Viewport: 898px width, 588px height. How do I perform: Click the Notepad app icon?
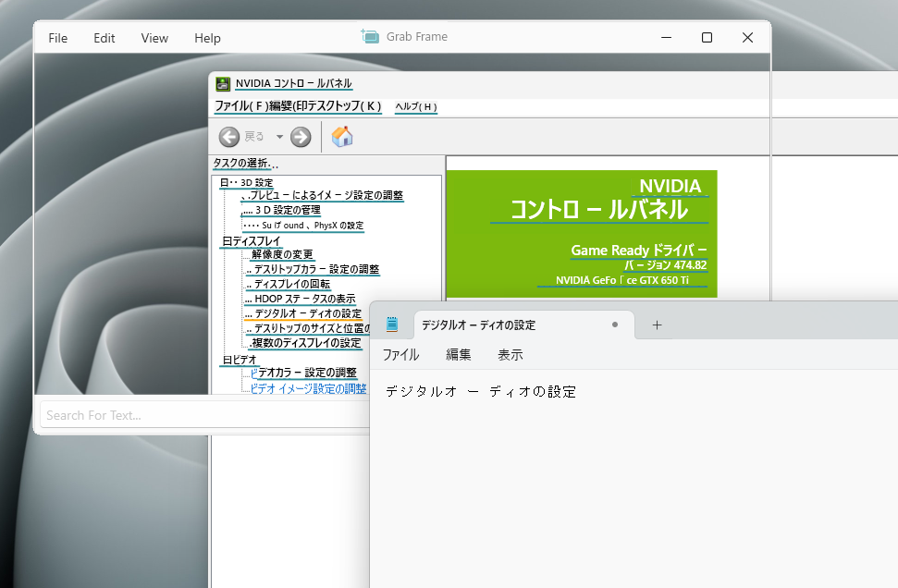392,325
